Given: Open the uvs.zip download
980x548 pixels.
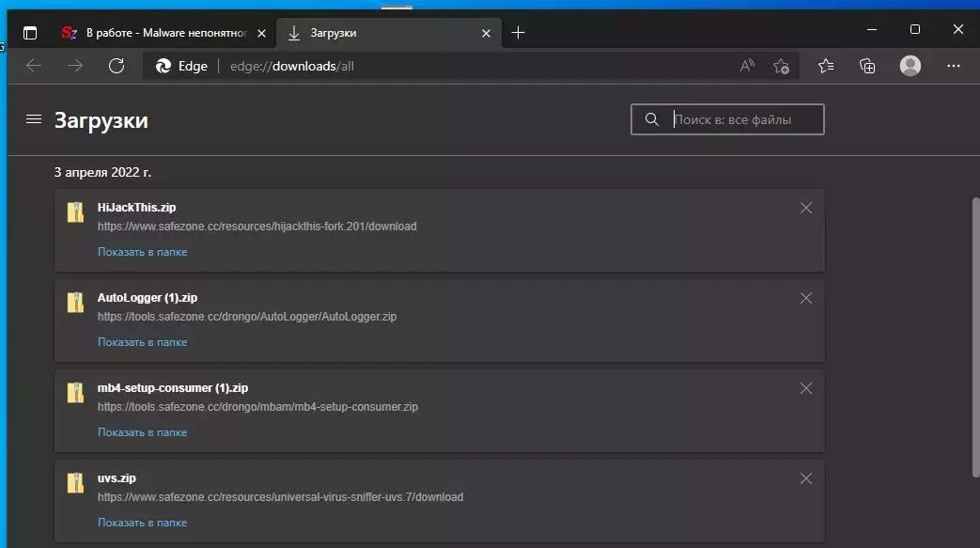Looking at the screenshot, I should click(117, 478).
